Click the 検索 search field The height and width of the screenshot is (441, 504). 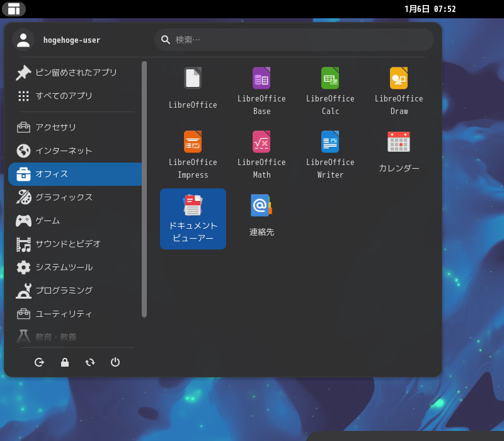294,40
